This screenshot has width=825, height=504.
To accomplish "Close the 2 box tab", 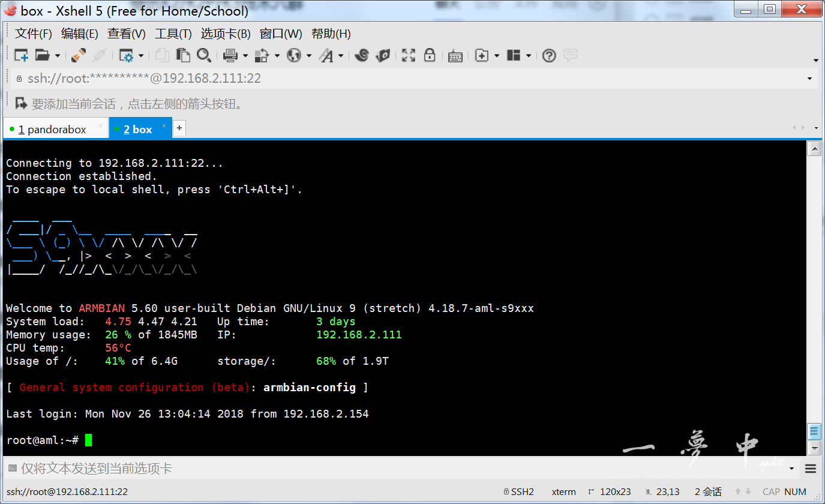I will [x=164, y=126].
